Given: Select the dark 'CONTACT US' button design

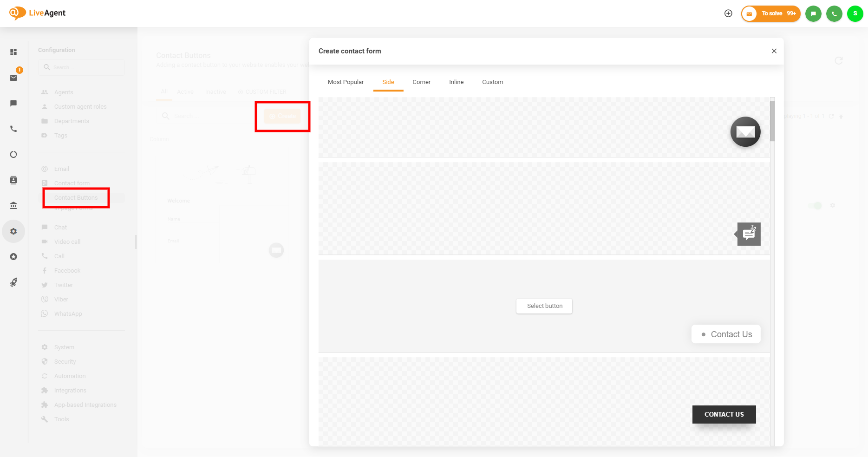Looking at the screenshot, I should point(724,414).
